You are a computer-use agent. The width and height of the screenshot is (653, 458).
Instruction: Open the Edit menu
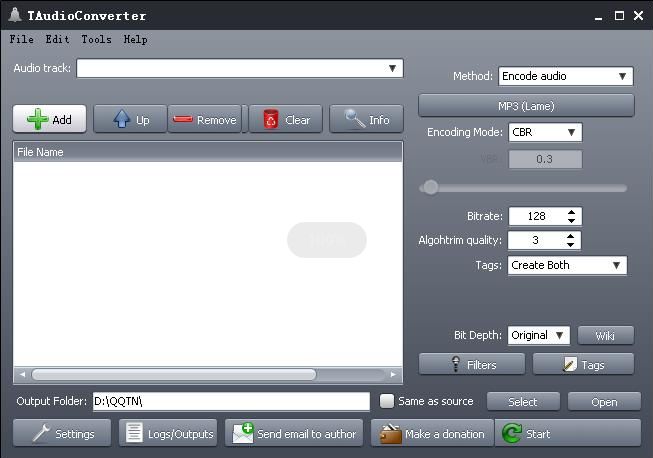point(57,39)
